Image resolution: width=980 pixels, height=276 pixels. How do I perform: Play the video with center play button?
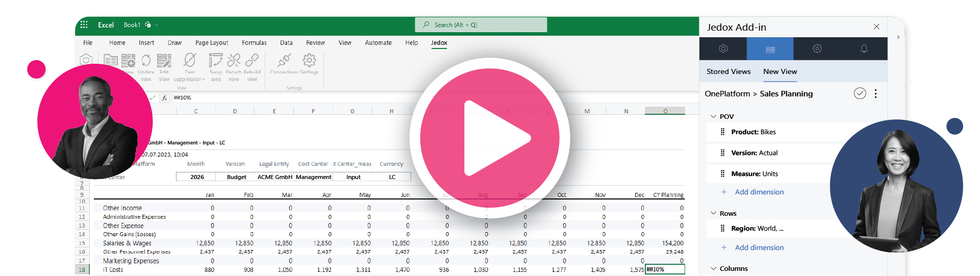tap(490, 138)
